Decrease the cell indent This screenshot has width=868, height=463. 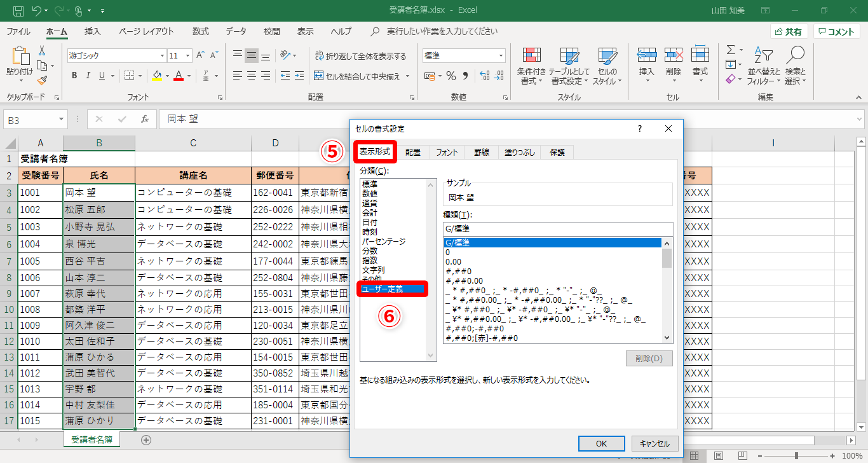pos(285,76)
